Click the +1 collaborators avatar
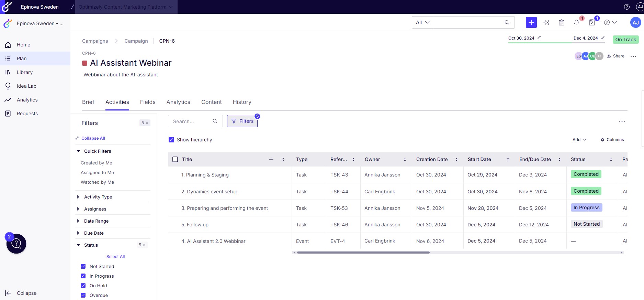This screenshot has width=644, height=300. tap(599, 56)
